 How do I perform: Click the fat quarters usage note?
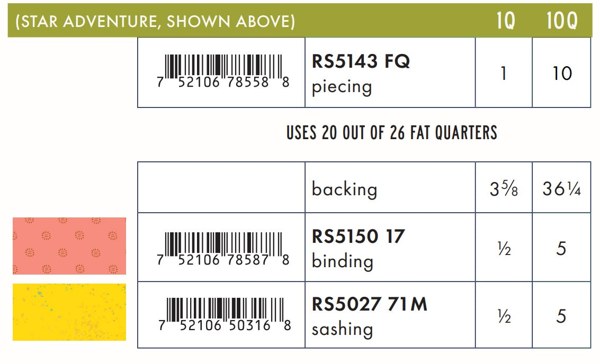[392, 132]
